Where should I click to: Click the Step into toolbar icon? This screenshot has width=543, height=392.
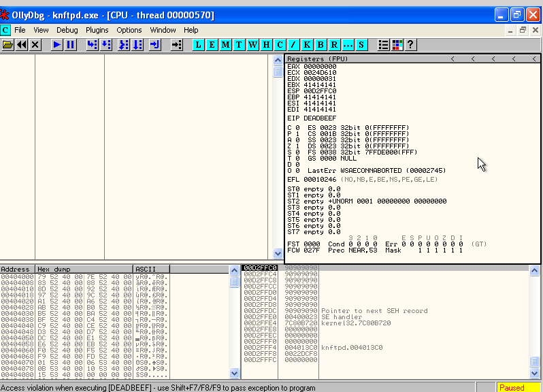[93, 45]
